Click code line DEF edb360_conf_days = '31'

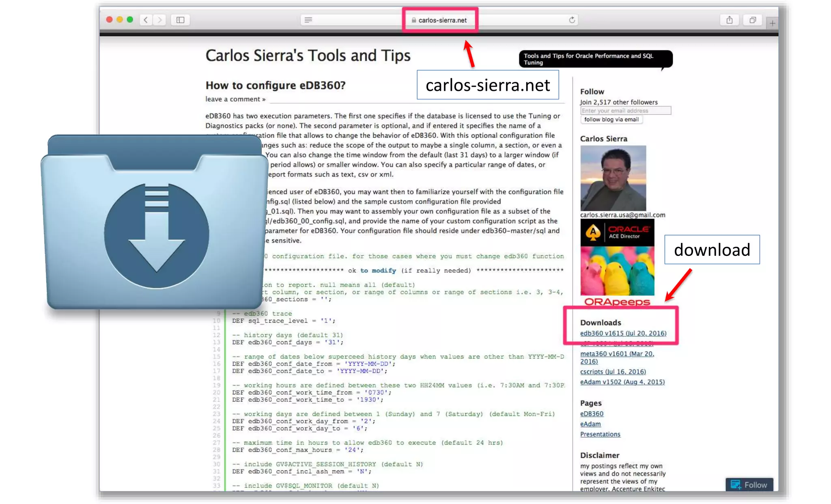[x=288, y=342]
